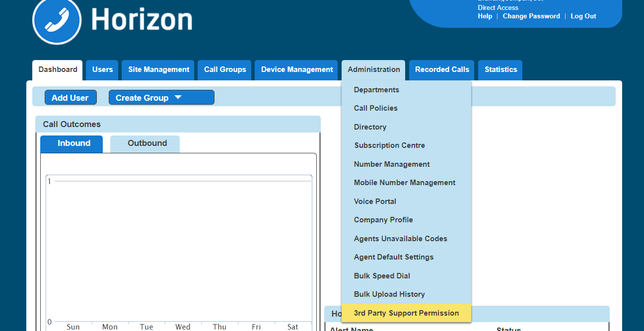Switch to the Users tab
This screenshot has width=644, height=331.
tap(102, 70)
